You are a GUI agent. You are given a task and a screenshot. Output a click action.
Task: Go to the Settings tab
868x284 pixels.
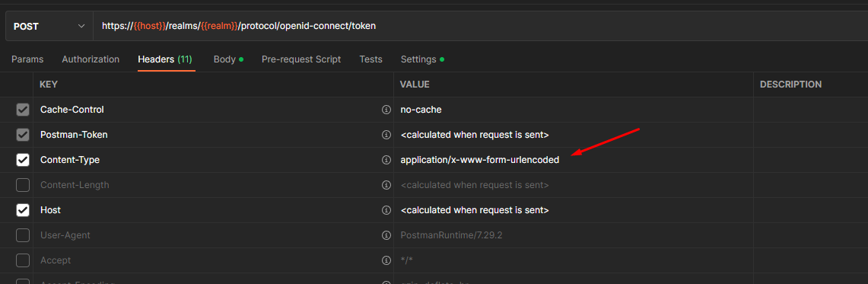(422, 59)
